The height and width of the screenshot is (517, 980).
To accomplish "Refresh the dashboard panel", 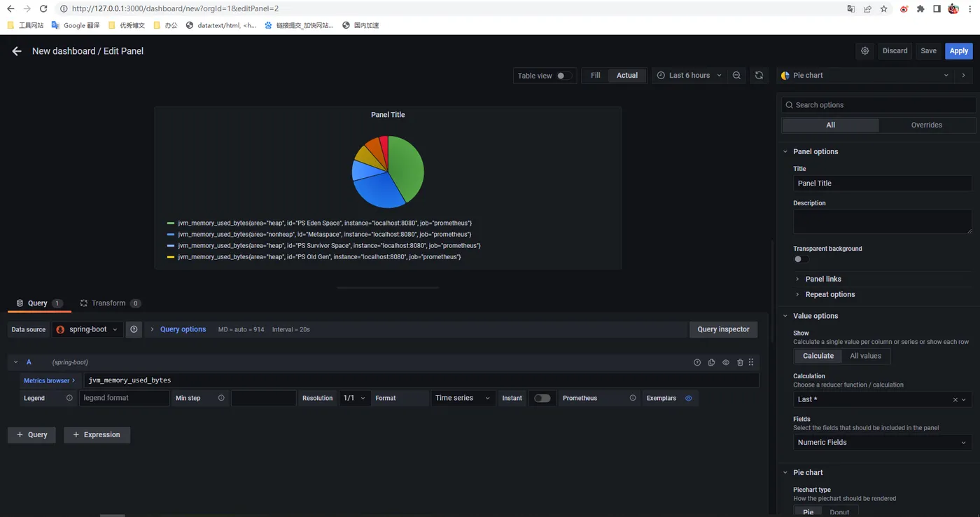I will 759,76.
